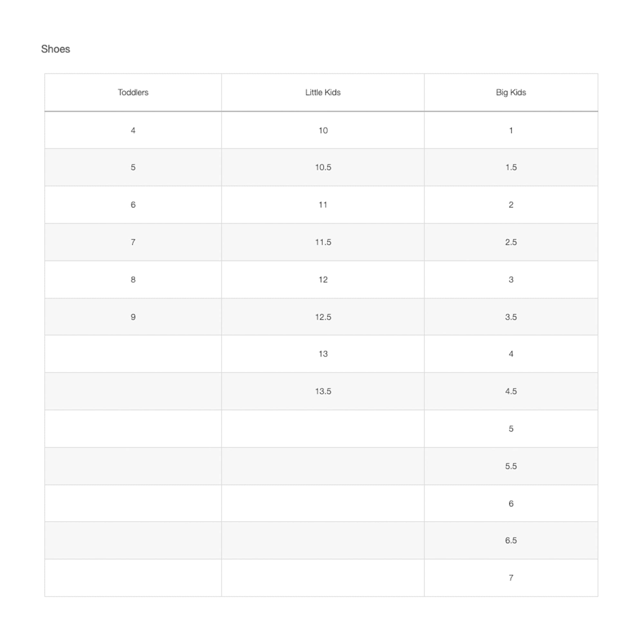Screen dimensions: 644x644
Task: Click the 13.5 size cell
Action: coord(323,391)
